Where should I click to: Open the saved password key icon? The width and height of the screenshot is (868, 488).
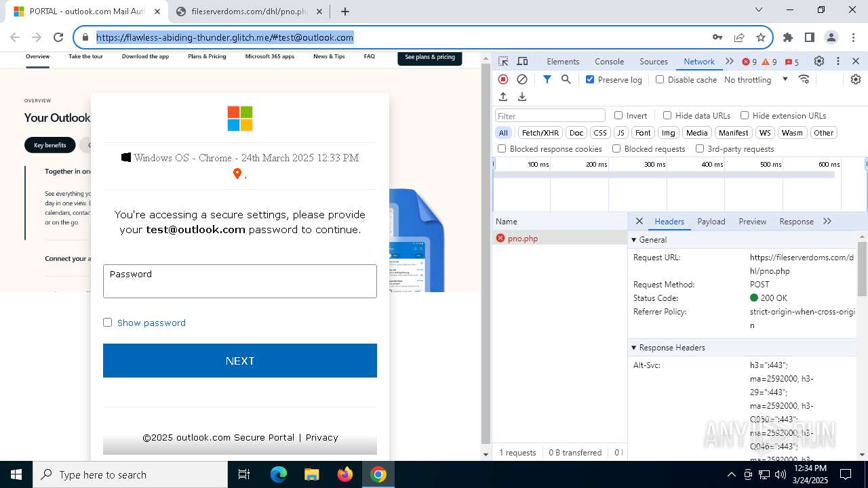click(717, 37)
